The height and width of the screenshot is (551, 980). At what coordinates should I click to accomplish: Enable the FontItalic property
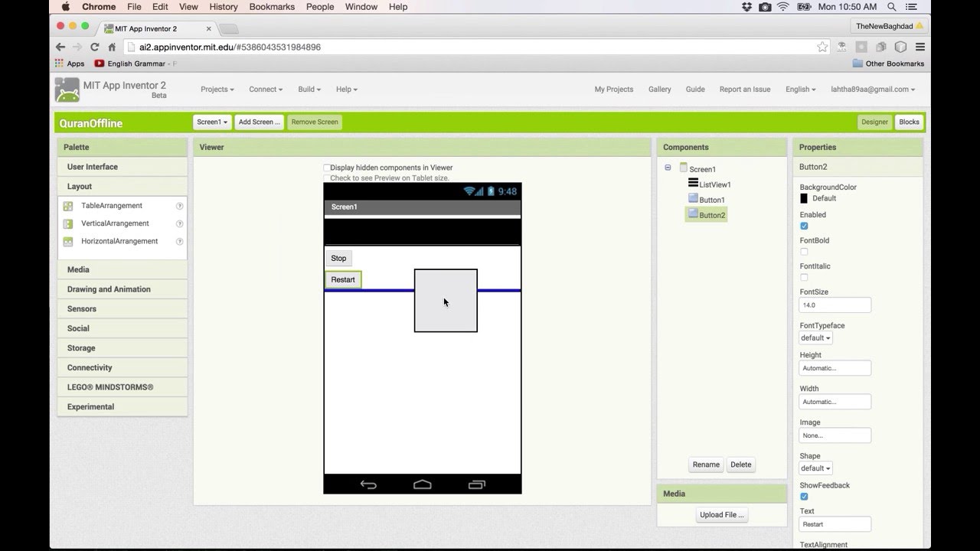point(804,278)
